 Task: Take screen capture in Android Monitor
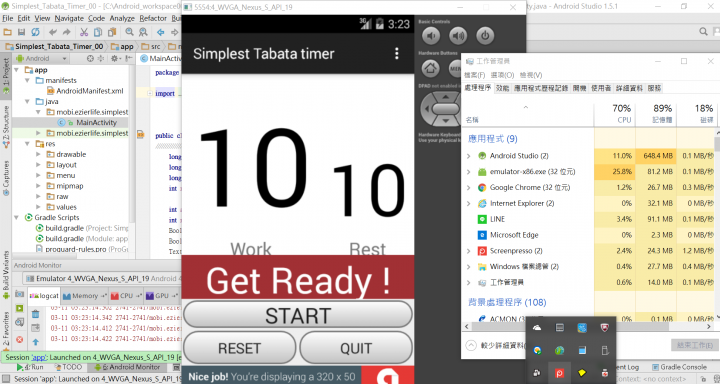coord(19,294)
